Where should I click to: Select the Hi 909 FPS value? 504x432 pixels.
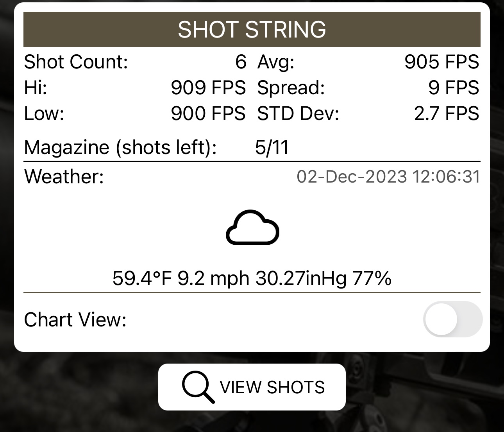208,88
